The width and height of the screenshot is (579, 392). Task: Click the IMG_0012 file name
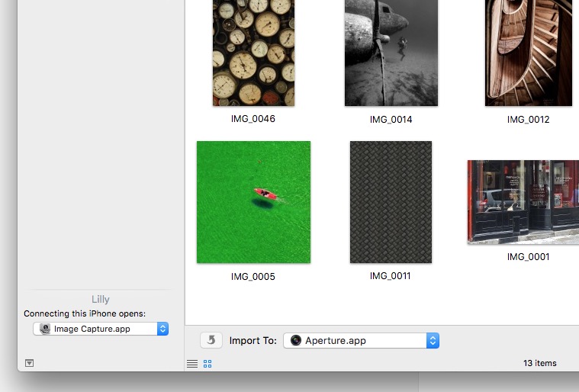(x=529, y=120)
